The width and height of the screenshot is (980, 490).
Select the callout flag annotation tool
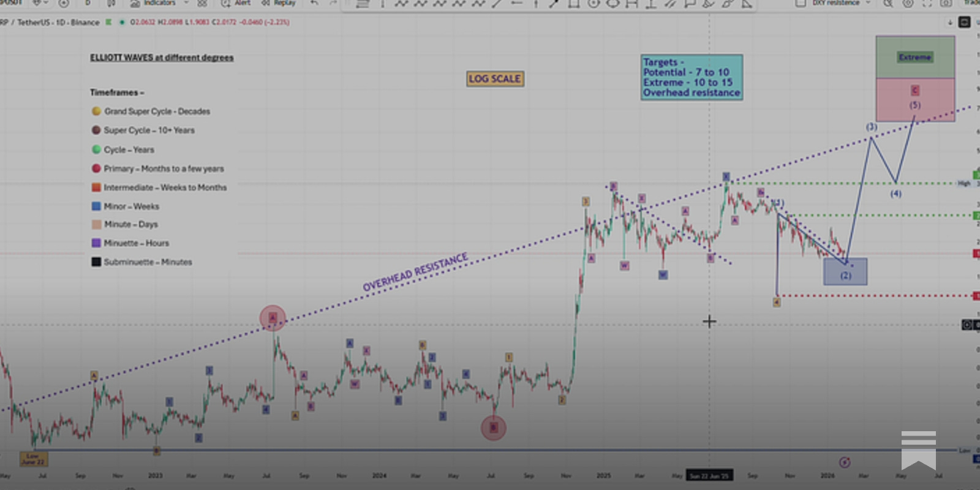point(690,4)
